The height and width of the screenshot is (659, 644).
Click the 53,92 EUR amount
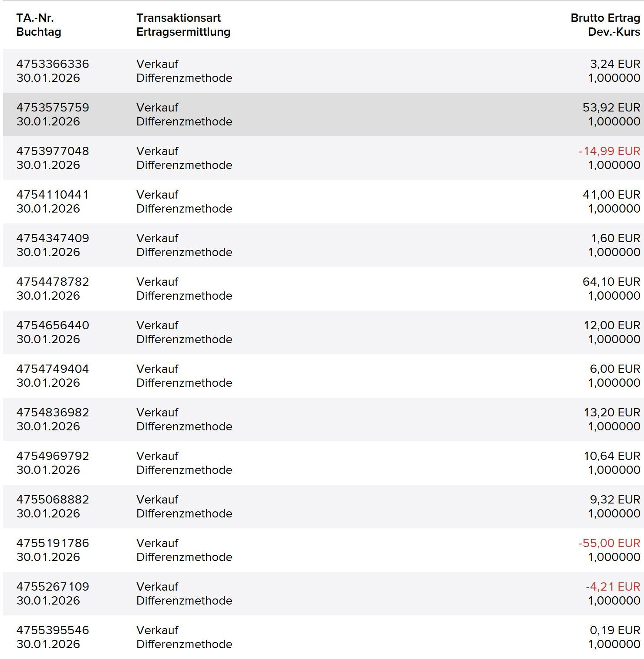tap(611, 108)
